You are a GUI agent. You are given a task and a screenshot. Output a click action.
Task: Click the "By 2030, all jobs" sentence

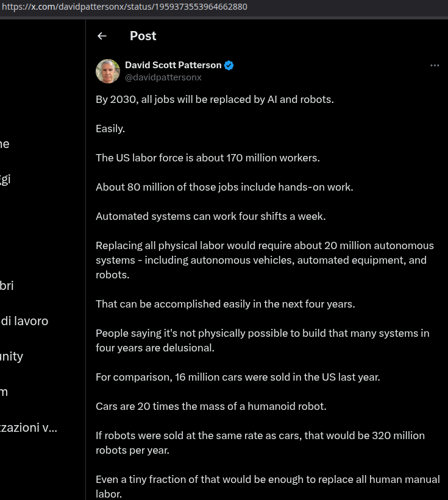(215, 99)
